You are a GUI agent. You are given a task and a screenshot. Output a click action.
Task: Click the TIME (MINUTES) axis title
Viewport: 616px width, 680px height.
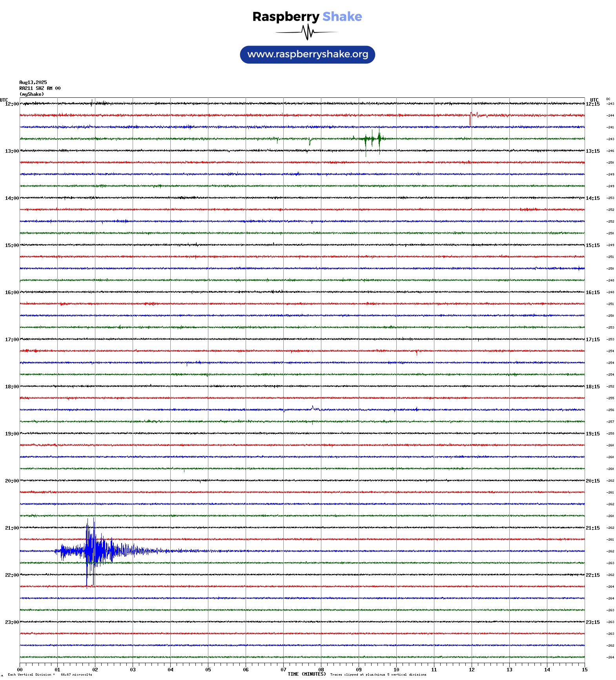(306, 674)
